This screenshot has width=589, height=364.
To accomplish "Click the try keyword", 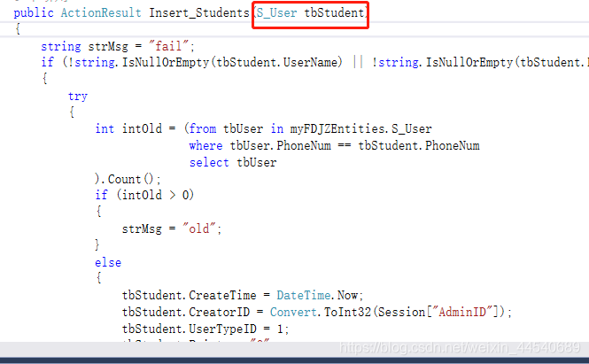I will pos(78,97).
